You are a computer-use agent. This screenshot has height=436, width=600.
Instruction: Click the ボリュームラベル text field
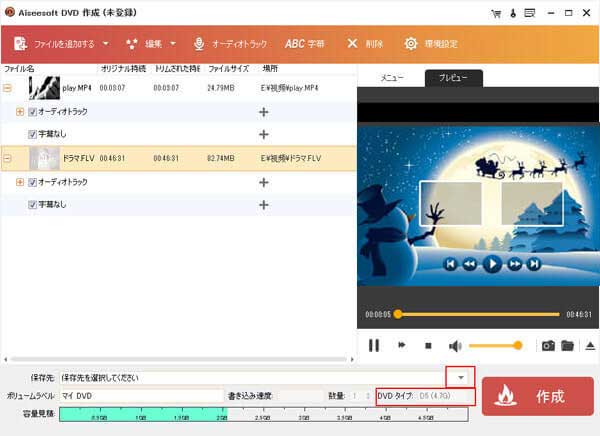coord(140,395)
